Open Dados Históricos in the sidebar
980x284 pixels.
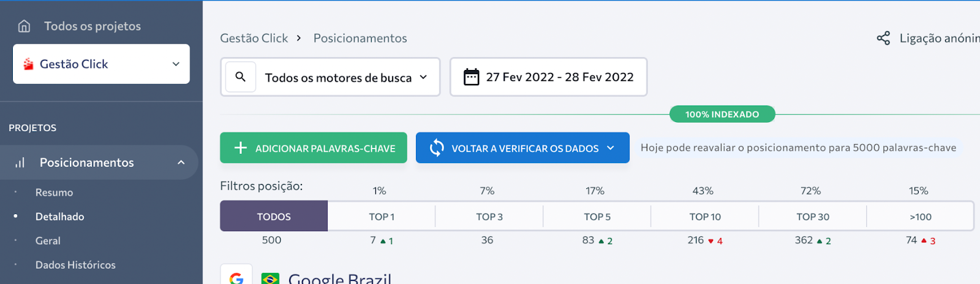click(x=75, y=265)
